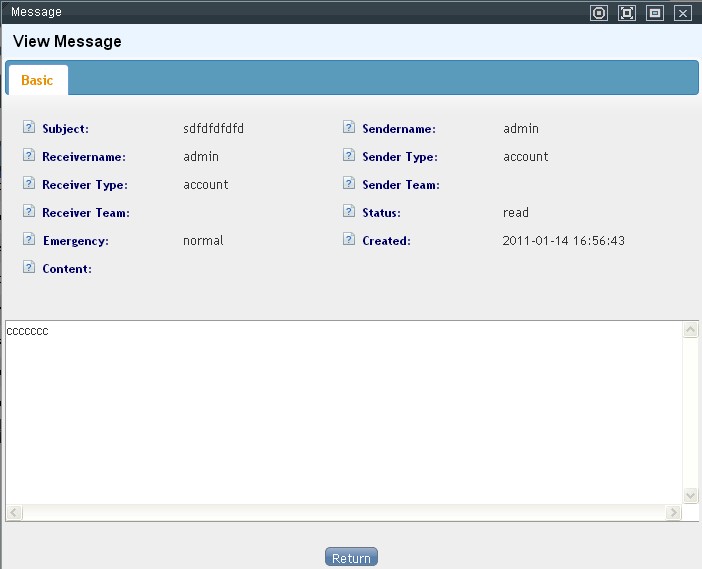The height and width of the screenshot is (569, 702).
Task: Click the help icon next to Receiver Team
Action: pyautogui.click(x=28, y=212)
